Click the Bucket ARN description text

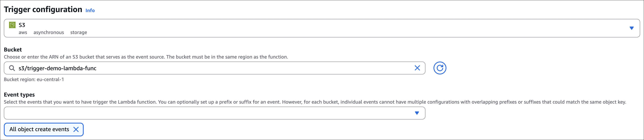146,57
